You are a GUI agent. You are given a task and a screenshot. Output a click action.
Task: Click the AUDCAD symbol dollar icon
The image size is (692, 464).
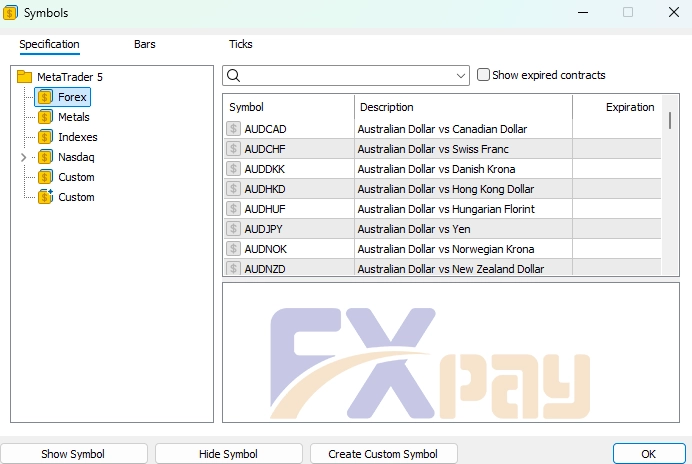[x=233, y=129]
